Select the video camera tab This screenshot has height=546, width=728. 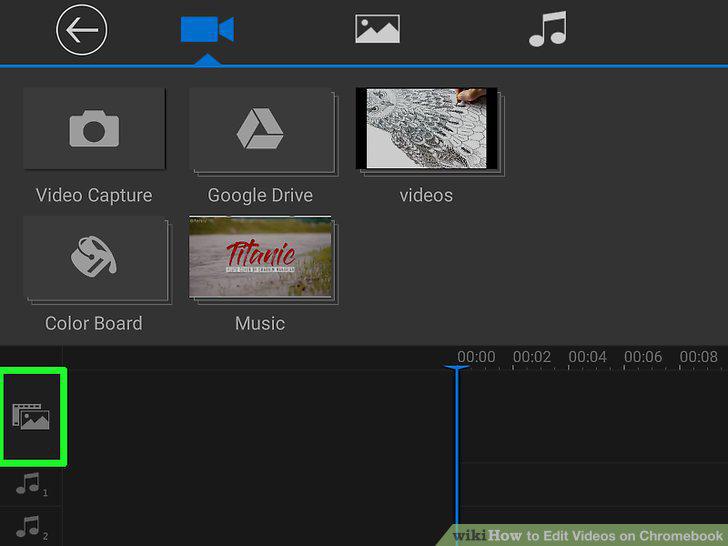tap(207, 29)
